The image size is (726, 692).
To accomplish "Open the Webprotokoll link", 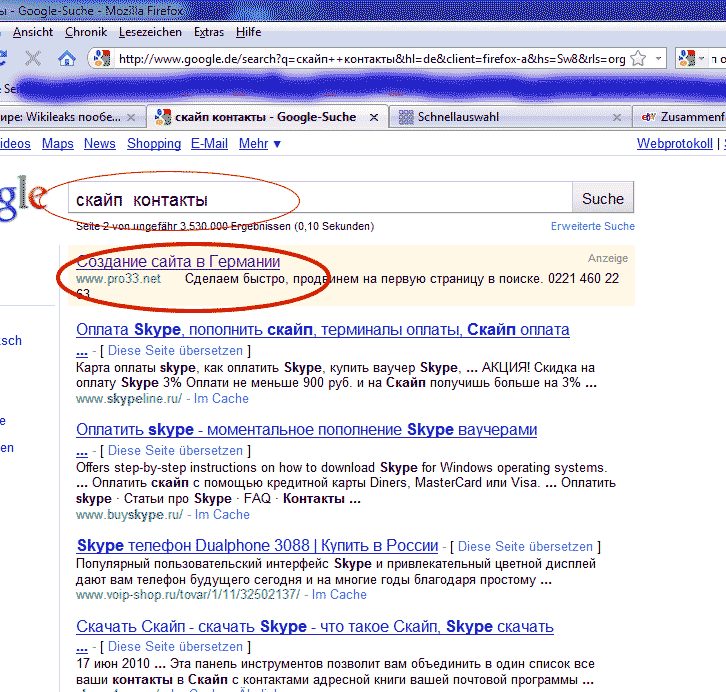I will tap(675, 143).
